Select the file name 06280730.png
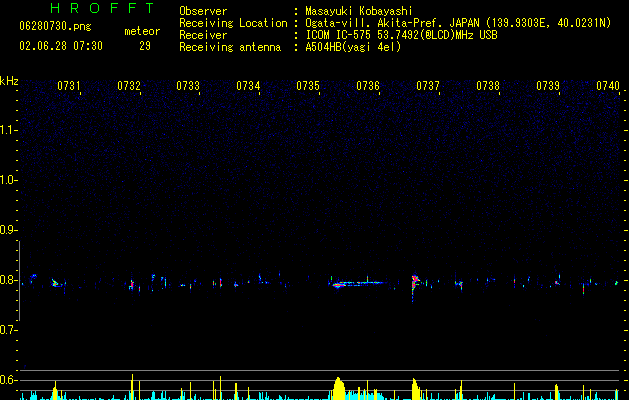The image size is (629, 400). click(55, 26)
